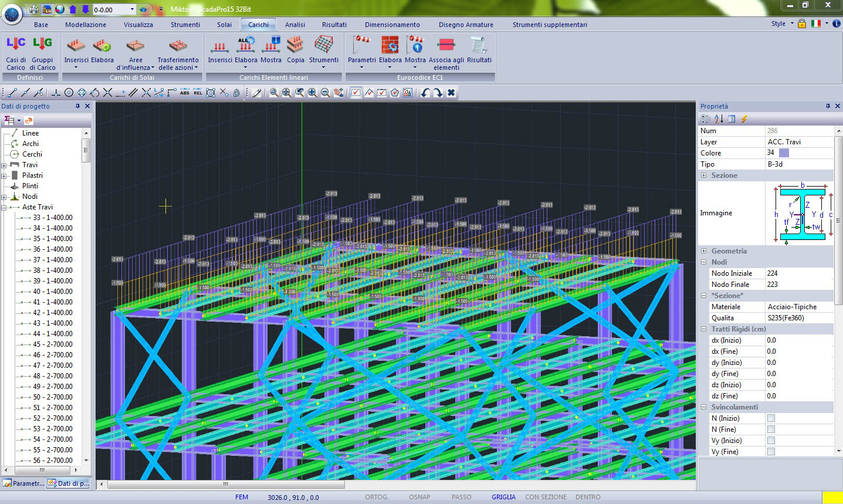The height and width of the screenshot is (504, 843).
Task: Click the ABS coordinates toolbar icon
Action: pos(185,93)
